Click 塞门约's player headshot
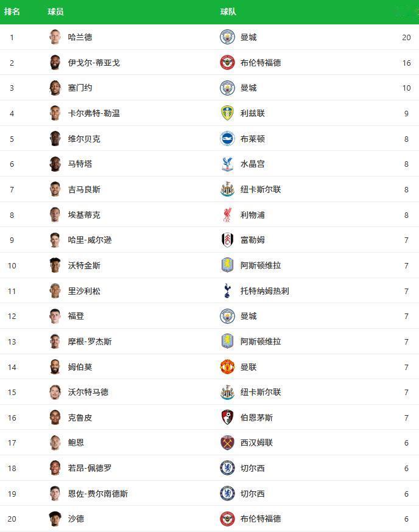The image size is (419, 532). coord(55,88)
